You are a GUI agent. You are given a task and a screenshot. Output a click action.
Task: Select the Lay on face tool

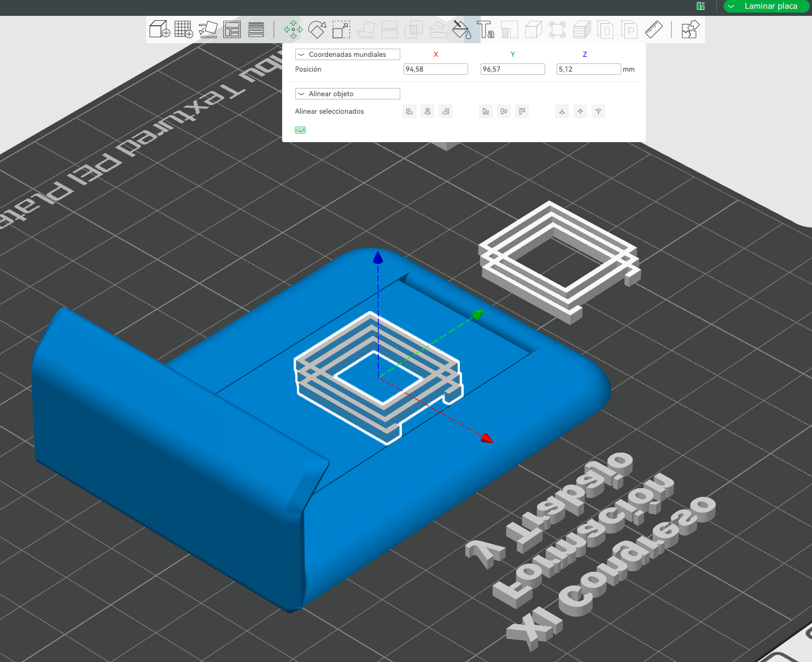click(x=365, y=30)
